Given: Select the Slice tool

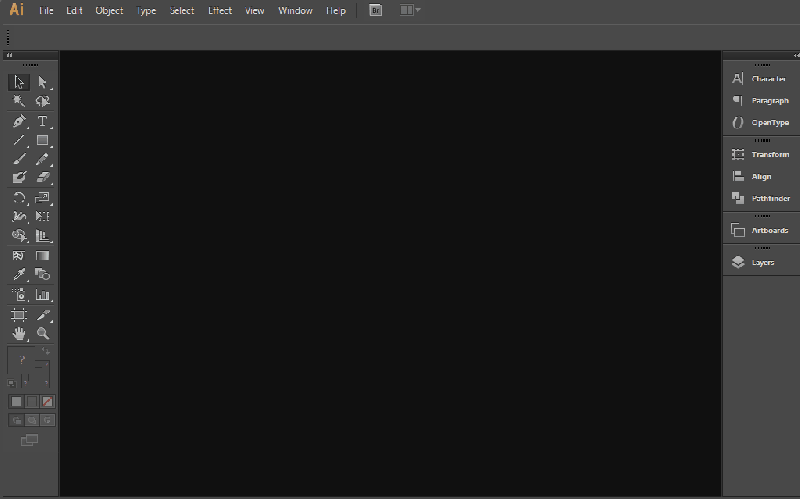Looking at the screenshot, I should (x=42, y=315).
